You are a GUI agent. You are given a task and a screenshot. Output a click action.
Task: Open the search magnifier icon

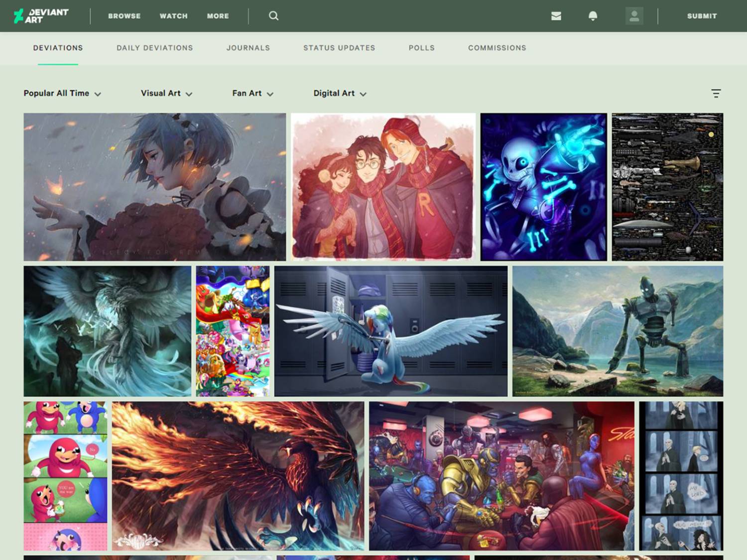pos(273,16)
